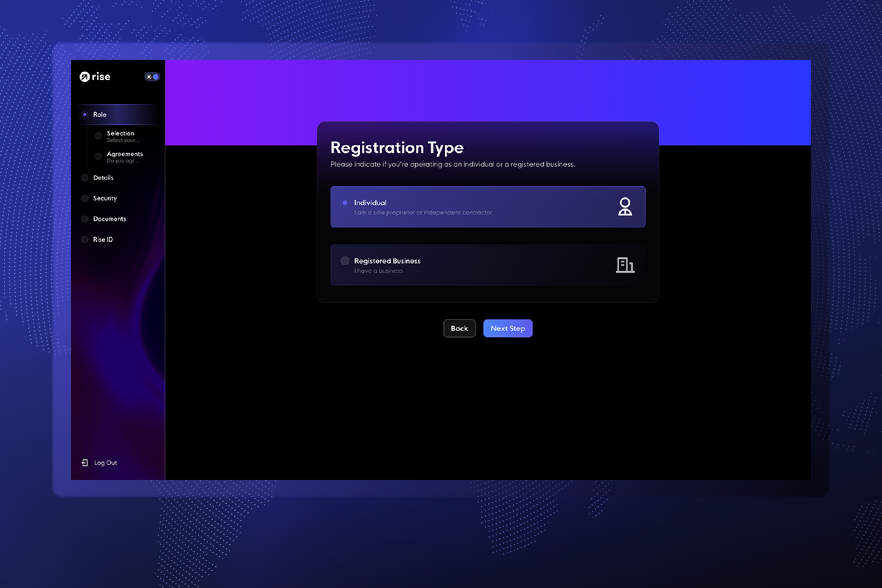Click the Rise logo icon
The height and width of the screenshot is (588, 882).
click(84, 77)
